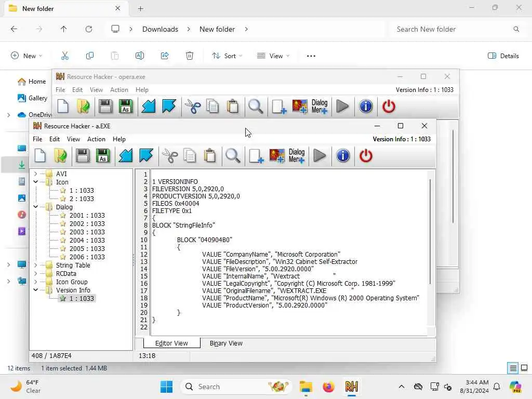This screenshot has width=532, height=399.
Task: Click Compile script play icon in a.EXE toolbar
Action: (320, 156)
